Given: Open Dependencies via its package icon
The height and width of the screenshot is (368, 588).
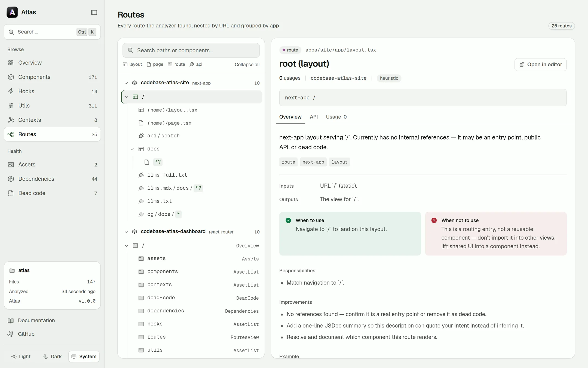Looking at the screenshot, I should tap(11, 179).
